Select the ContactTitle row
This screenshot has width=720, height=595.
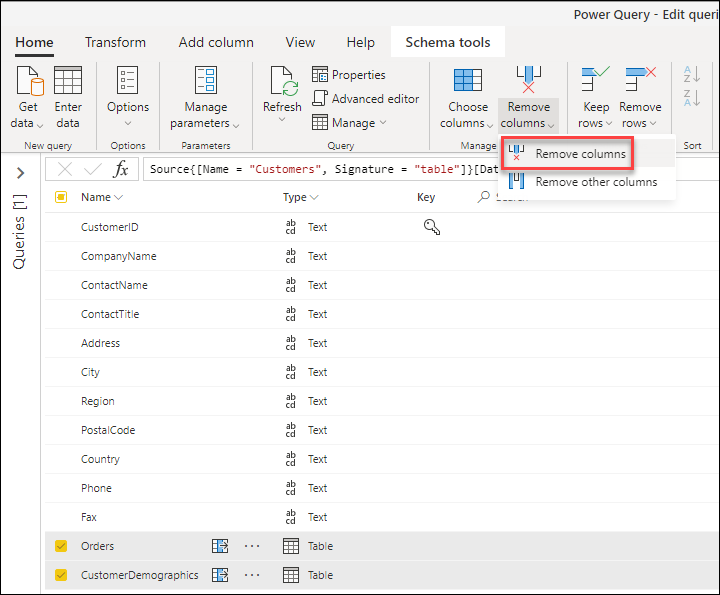coord(382,314)
